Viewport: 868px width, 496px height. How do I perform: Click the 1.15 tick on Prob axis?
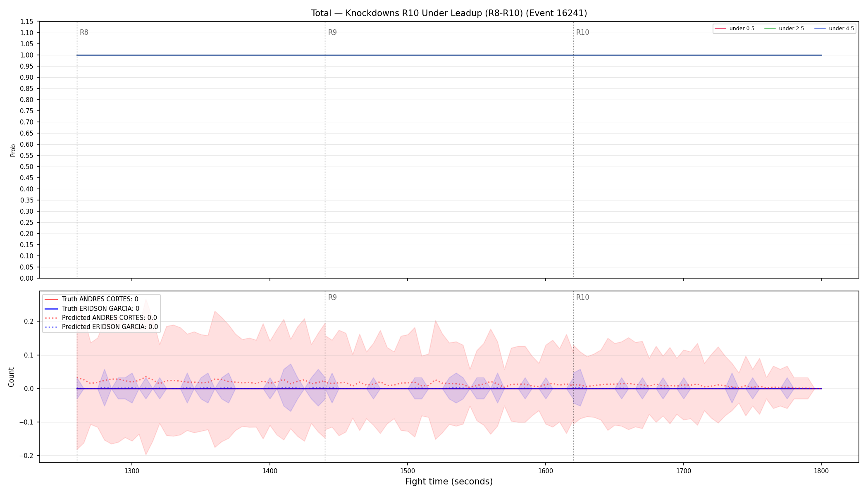pyautogui.click(x=27, y=21)
